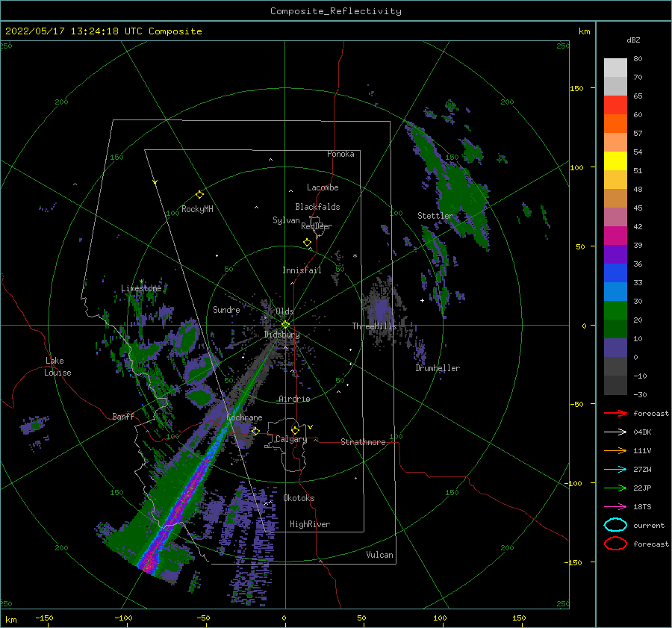Click the dBZ legend heading
This screenshot has height=628, width=672.
(x=633, y=40)
